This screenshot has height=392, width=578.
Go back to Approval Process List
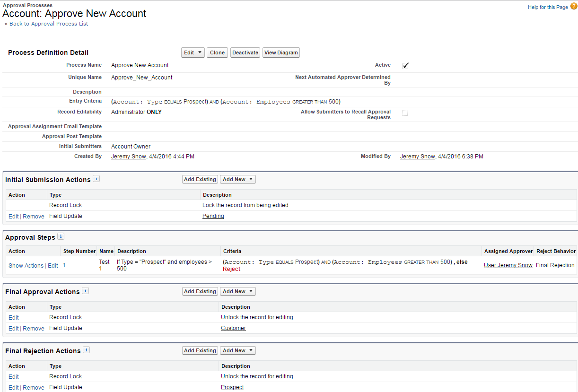pos(49,24)
